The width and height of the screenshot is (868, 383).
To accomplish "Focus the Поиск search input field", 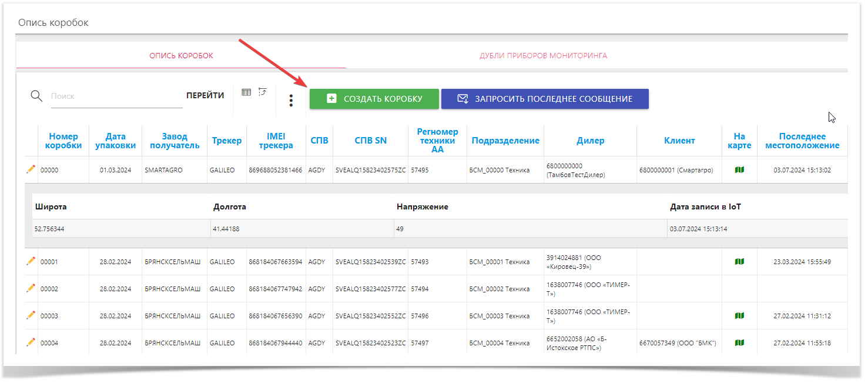I will click(x=115, y=96).
